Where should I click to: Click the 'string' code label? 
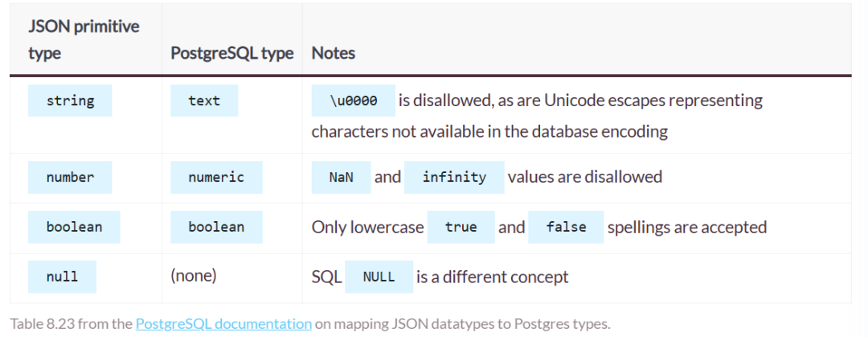pyautogui.click(x=70, y=101)
